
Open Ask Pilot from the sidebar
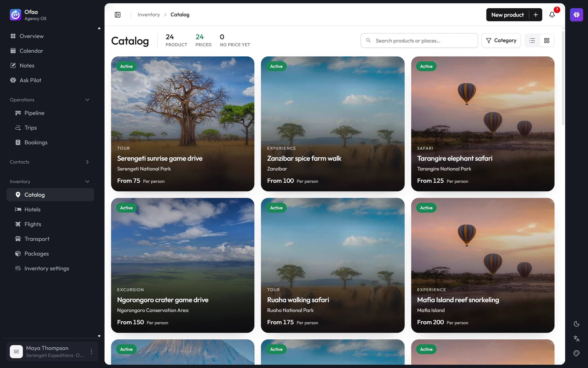(x=50, y=80)
